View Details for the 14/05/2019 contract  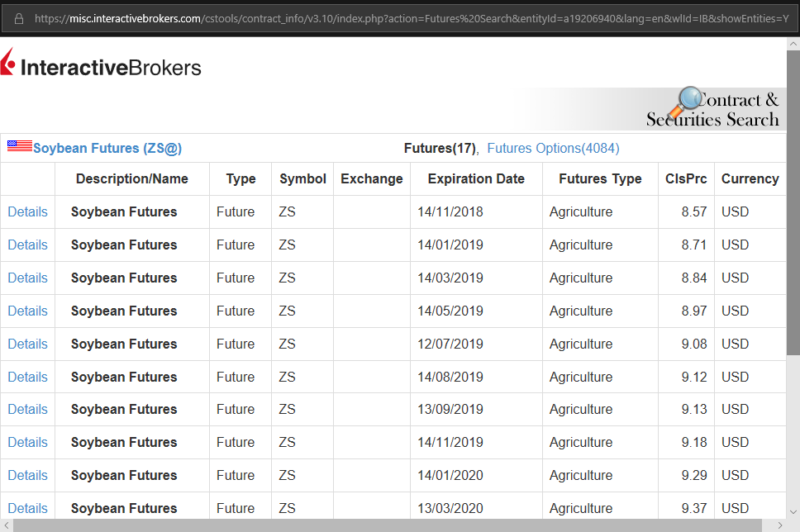pos(27,311)
